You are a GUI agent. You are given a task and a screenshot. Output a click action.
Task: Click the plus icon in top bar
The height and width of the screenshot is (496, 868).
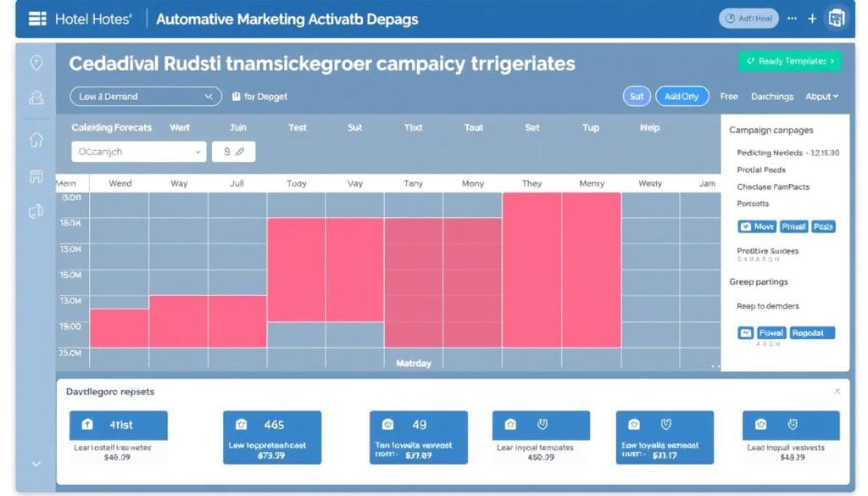point(812,18)
